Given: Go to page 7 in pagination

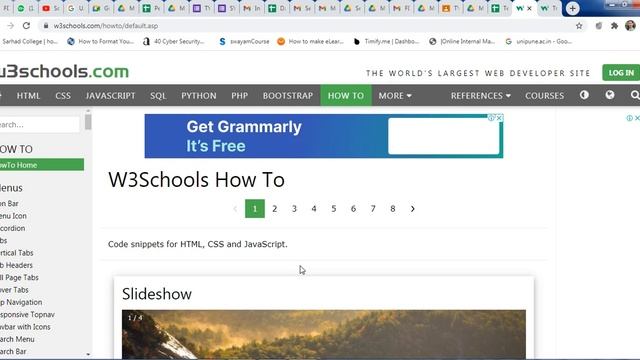Looking at the screenshot, I should (x=373, y=209).
